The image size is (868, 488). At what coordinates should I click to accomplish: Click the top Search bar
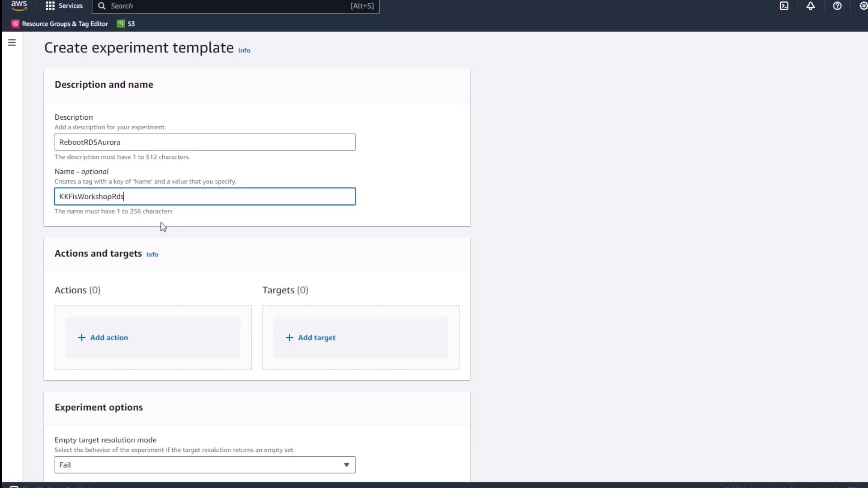point(235,6)
